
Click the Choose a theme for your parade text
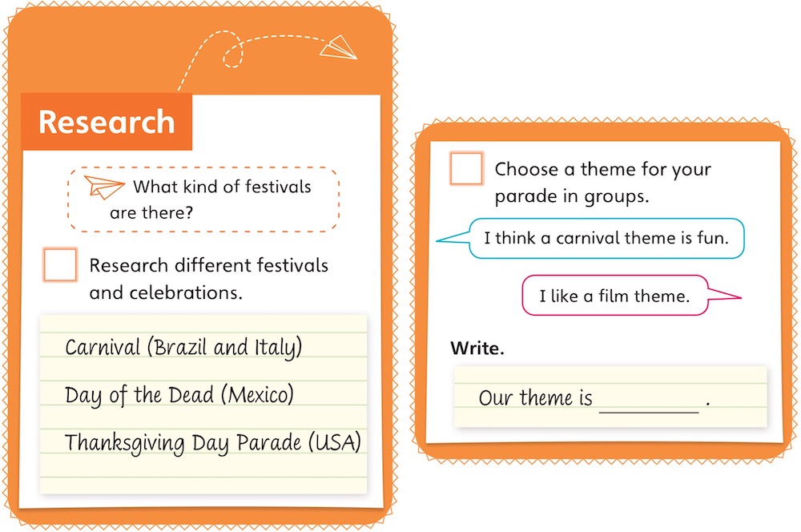(603, 183)
